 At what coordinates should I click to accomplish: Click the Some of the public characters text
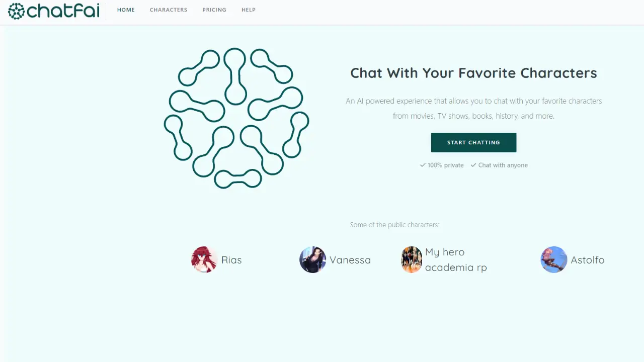[394, 225]
